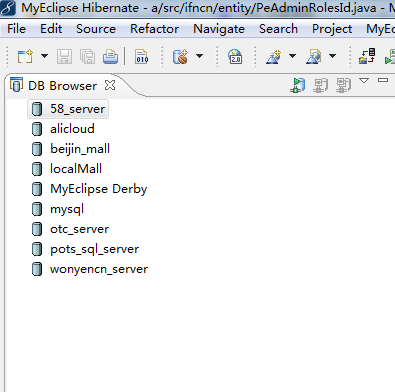The image size is (395, 392).
Task: Click the Save toolbar icon
Action: (64, 56)
